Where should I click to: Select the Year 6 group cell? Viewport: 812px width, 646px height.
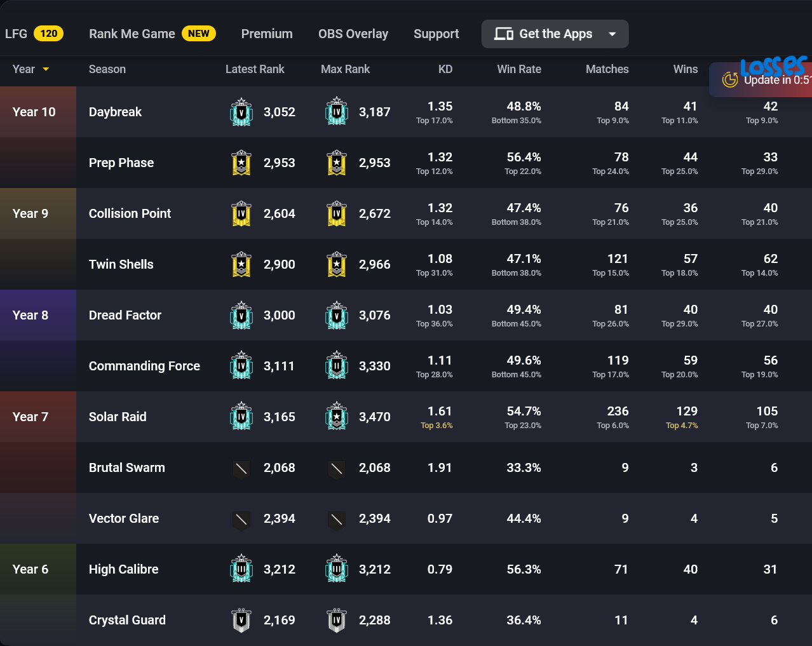tap(38, 569)
